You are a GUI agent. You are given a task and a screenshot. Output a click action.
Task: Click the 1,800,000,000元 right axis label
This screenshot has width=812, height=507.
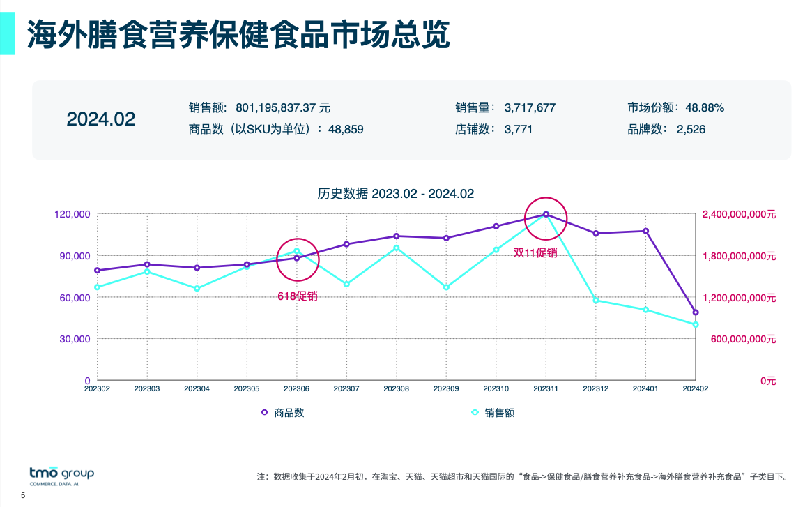point(739,256)
